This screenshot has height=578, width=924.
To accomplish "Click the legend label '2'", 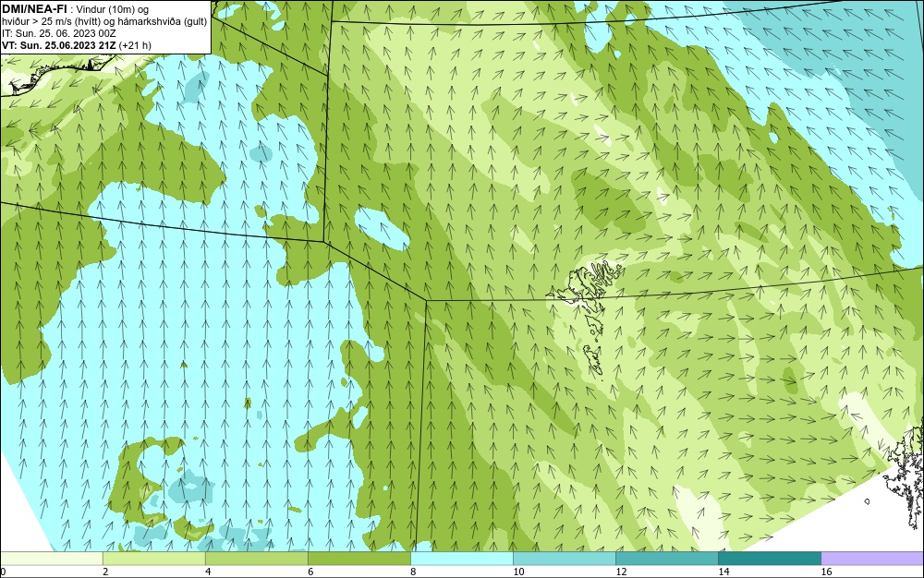I will tap(105, 572).
